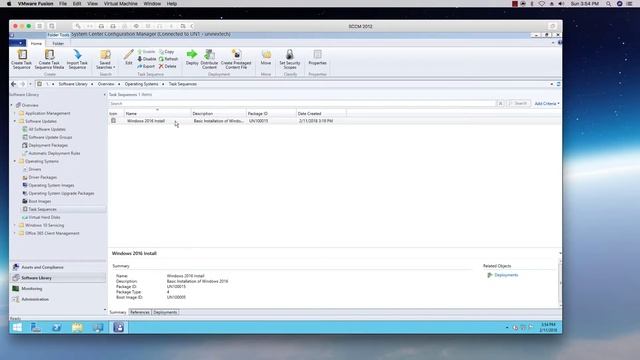
Task: Click Set Security Scopes lock icon
Action: [x=290, y=59]
